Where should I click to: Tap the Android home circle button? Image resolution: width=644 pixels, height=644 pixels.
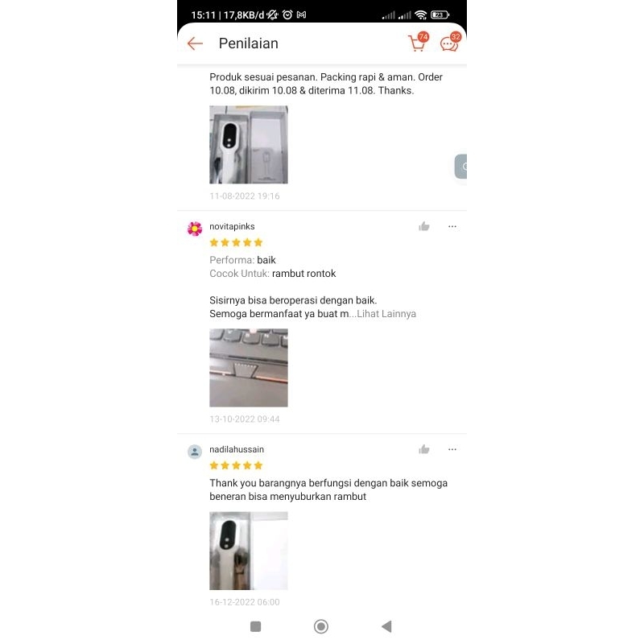point(320,626)
